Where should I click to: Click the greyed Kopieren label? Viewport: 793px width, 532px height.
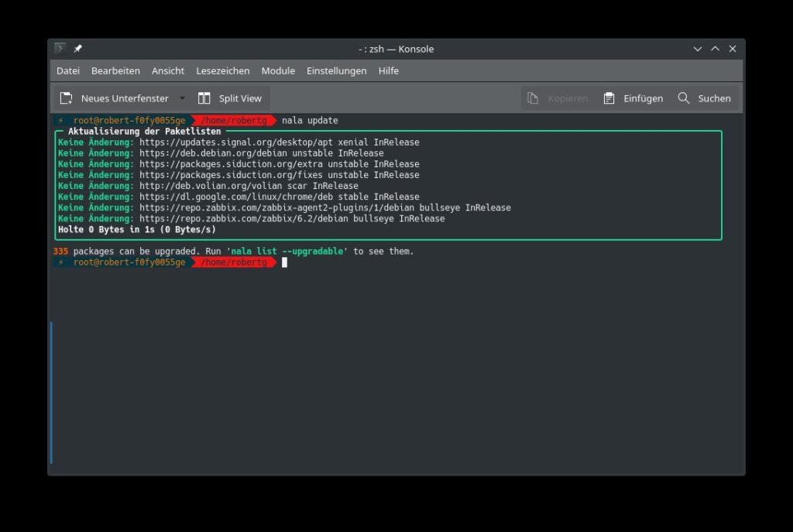coord(568,98)
